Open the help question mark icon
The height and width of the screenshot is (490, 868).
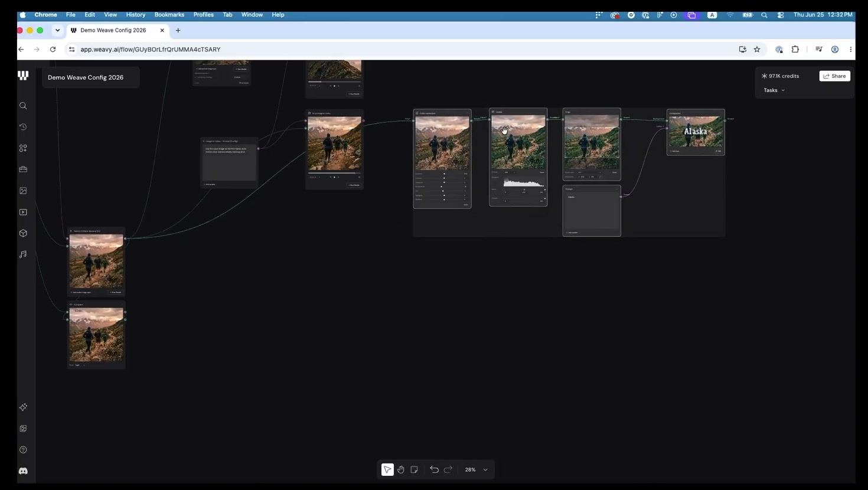click(23, 450)
